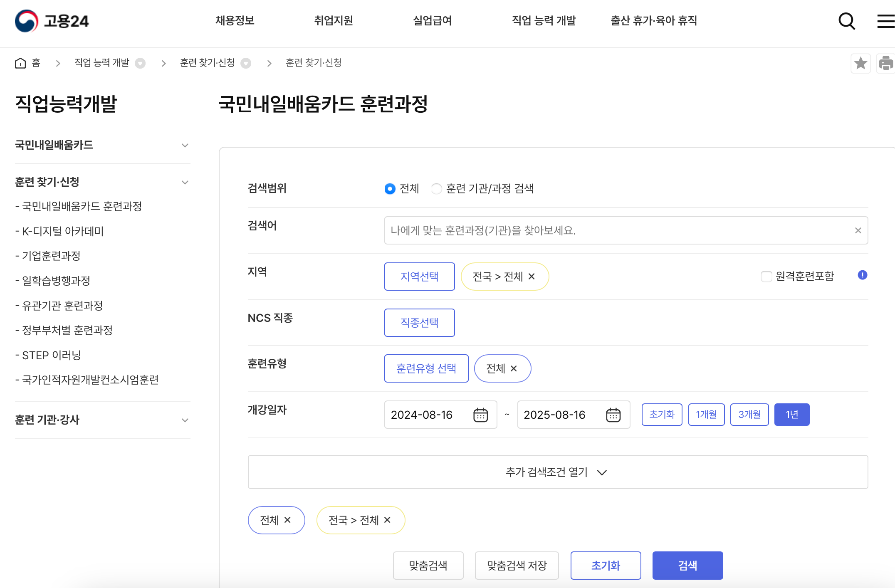The height and width of the screenshot is (588, 895).
Task: Click the star favorite icon
Action: [x=860, y=63]
